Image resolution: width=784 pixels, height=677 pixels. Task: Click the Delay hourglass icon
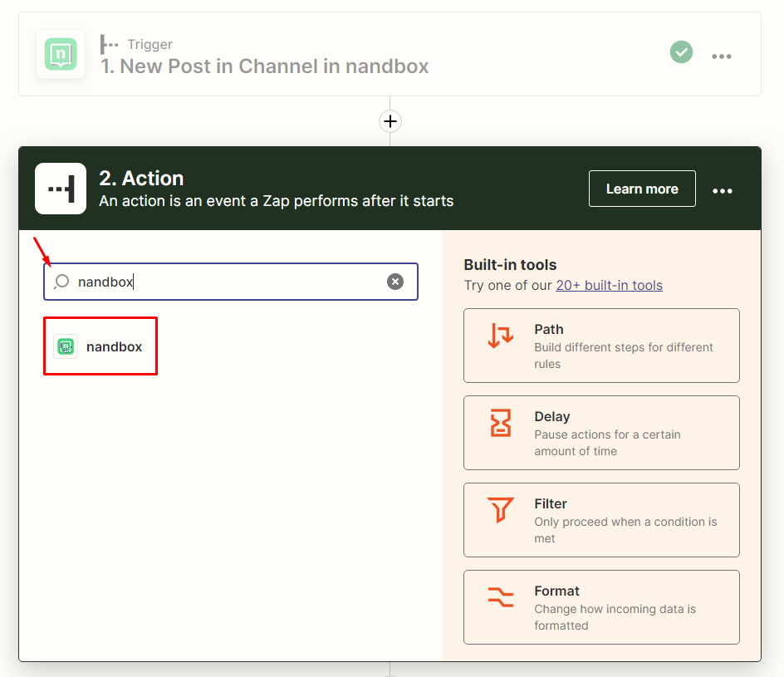[501, 424]
